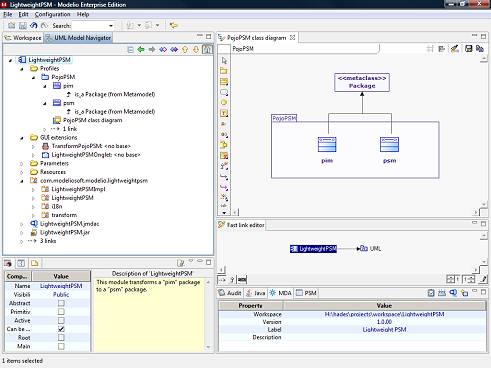The image size is (491, 368).
Task: Click the orange move up arrow icon
Action: [x=185, y=49]
